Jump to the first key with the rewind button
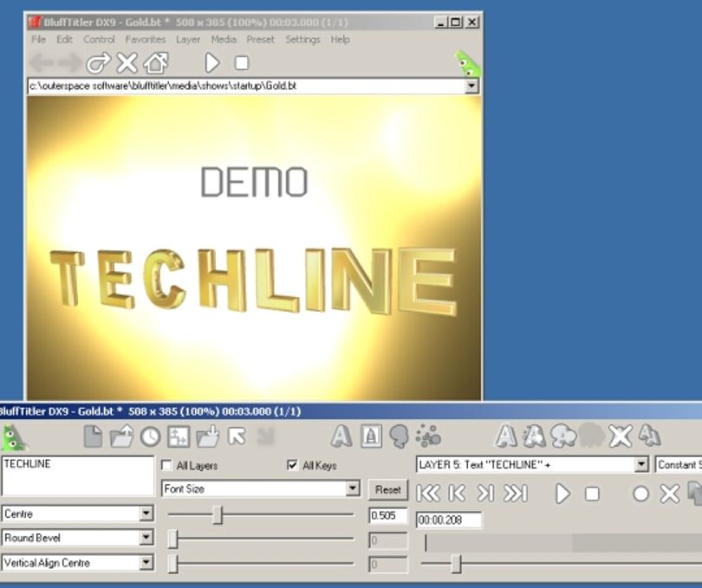702x588 pixels. point(428,494)
